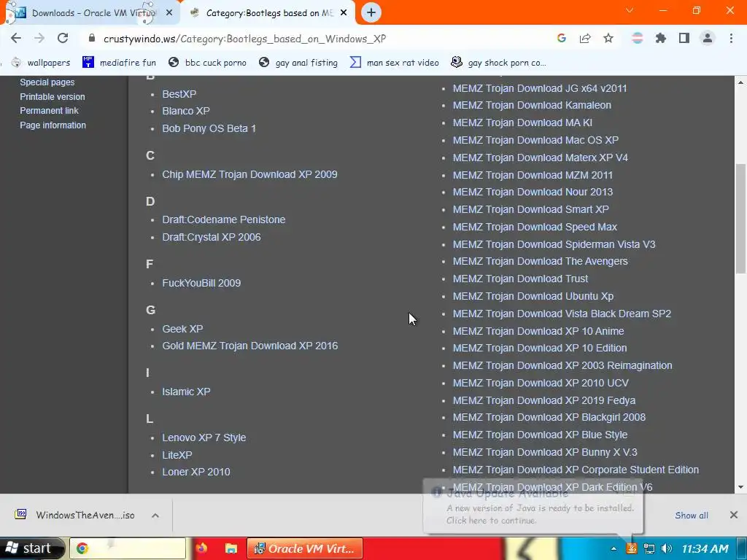Open the volume speaker tray icon
The width and height of the screenshot is (747, 560).
tap(667, 548)
